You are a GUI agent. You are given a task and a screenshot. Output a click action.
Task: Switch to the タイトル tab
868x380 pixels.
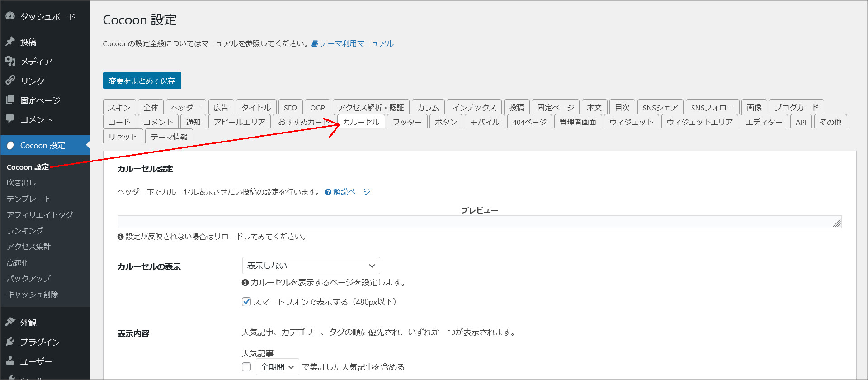(x=256, y=107)
